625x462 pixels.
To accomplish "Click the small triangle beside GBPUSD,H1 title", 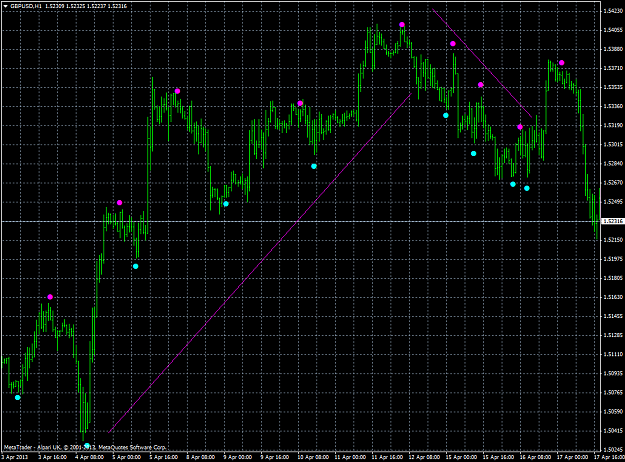I will [5, 6].
